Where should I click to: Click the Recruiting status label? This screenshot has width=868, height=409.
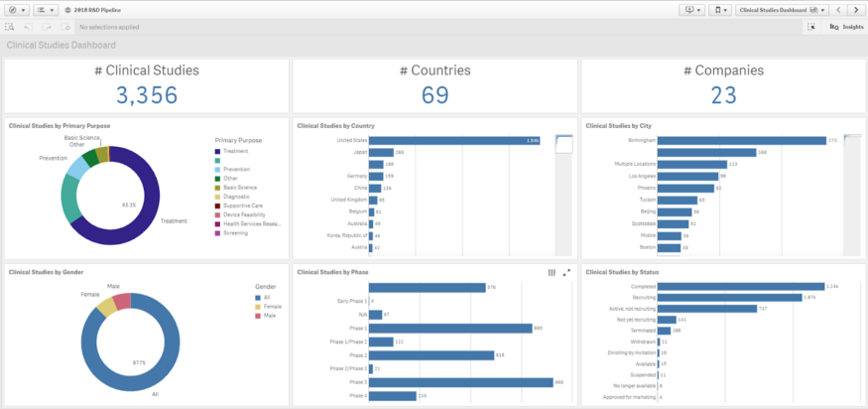(644, 298)
